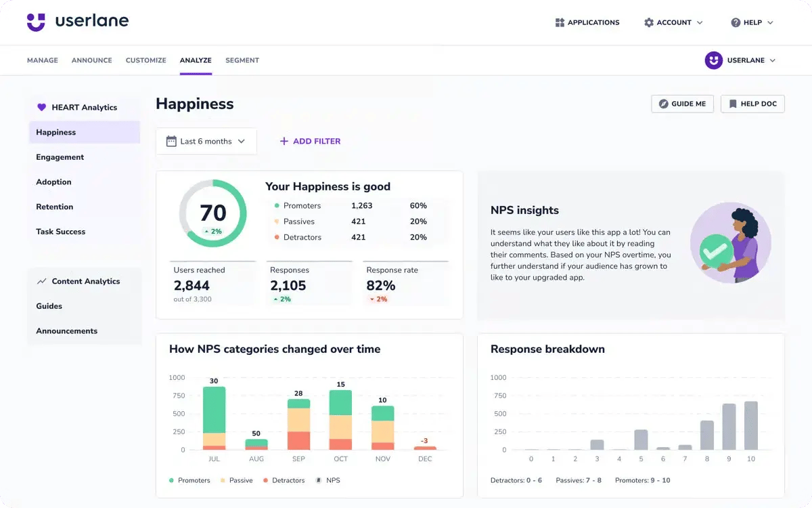Click the NPS hash legend icon

(319, 480)
